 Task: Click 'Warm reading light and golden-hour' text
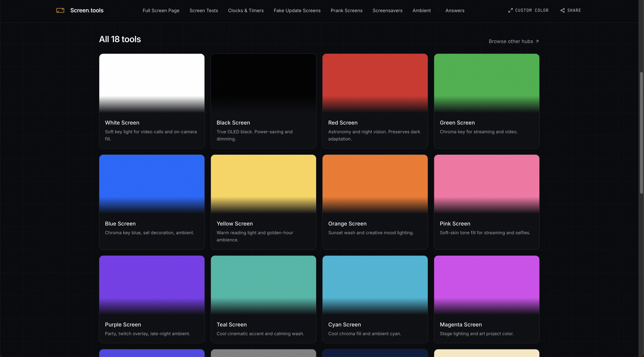[255, 236]
